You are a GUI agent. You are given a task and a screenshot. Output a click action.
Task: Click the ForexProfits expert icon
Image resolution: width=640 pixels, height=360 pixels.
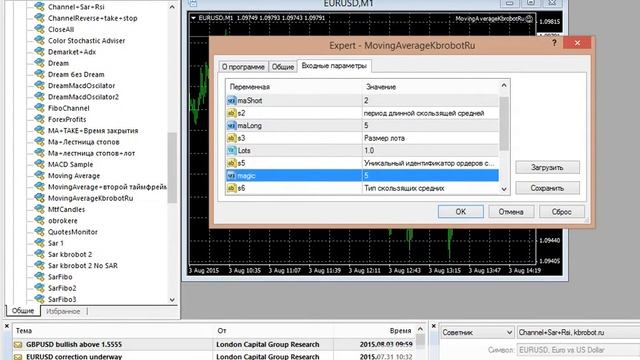click(39, 119)
